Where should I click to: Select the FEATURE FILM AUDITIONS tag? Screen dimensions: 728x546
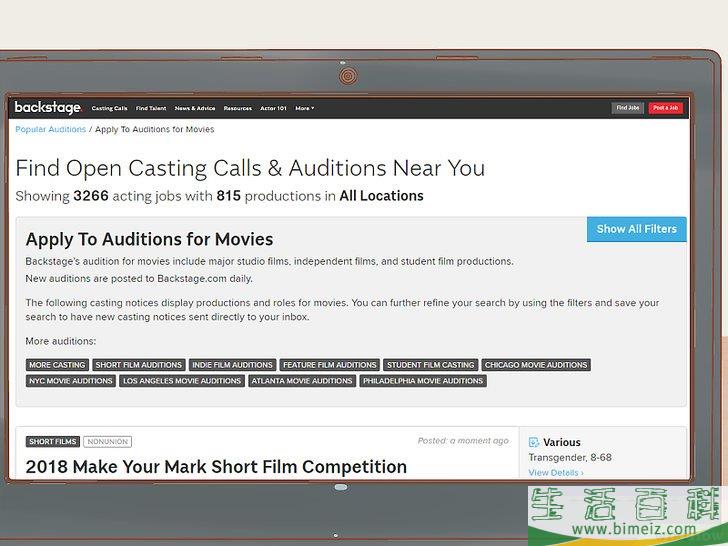(x=330, y=365)
